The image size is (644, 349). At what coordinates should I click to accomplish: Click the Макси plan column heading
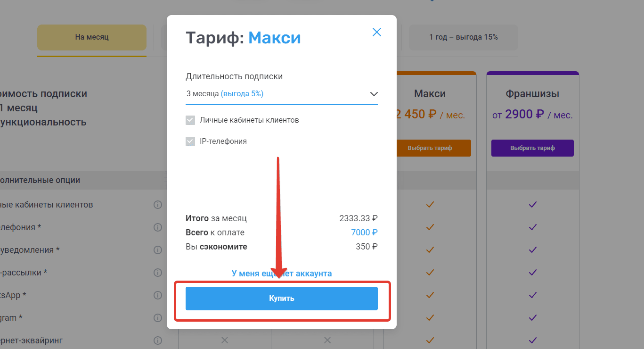430,94
